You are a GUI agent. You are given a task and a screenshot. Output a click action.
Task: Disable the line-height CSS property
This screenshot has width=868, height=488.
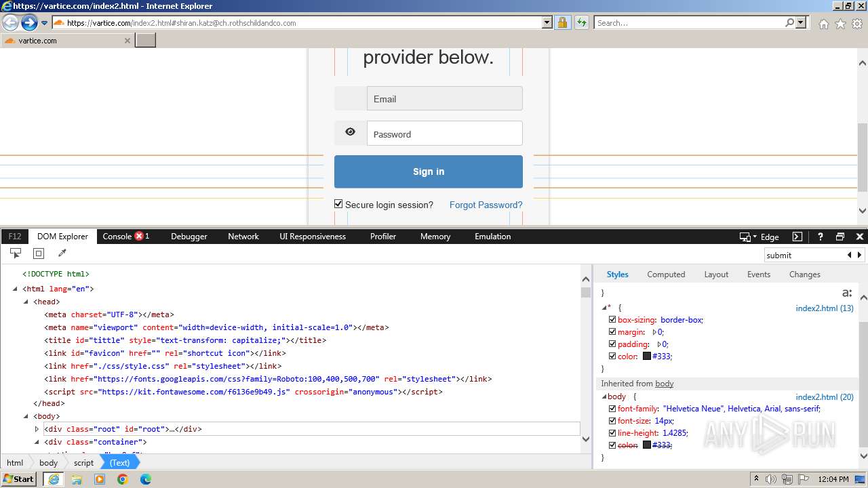click(612, 433)
